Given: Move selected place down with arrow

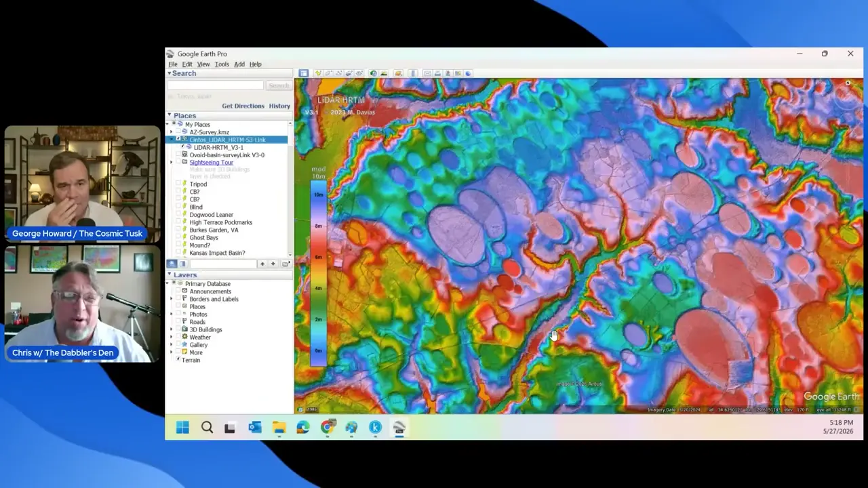Looking at the screenshot, I should tap(273, 264).
